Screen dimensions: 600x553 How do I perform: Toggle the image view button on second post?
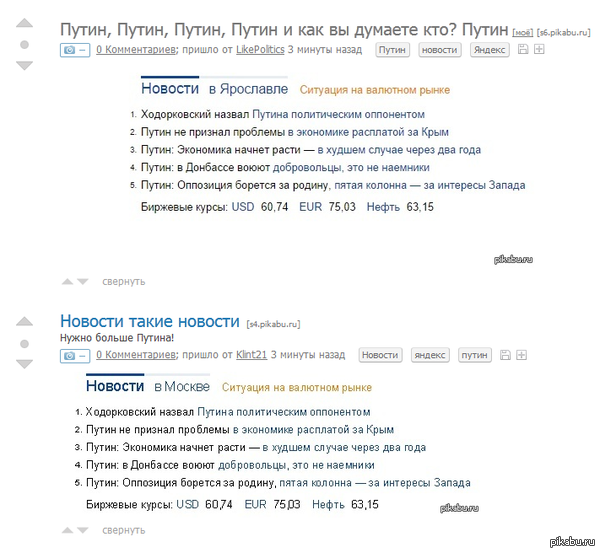[75, 355]
